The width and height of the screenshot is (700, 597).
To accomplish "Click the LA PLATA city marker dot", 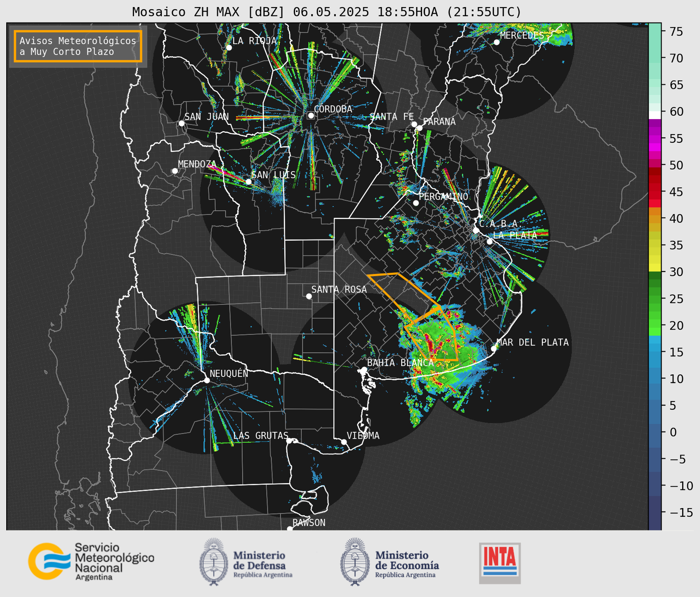I will tap(490, 242).
